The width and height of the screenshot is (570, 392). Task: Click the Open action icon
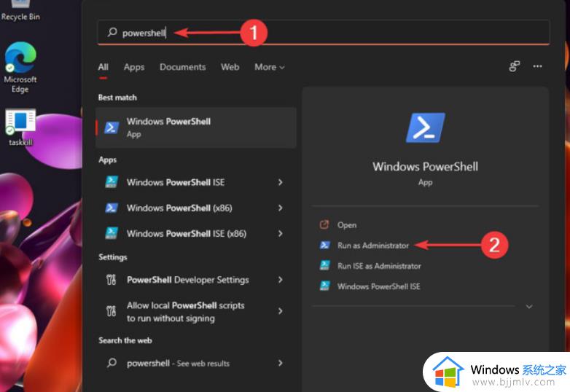(324, 224)
